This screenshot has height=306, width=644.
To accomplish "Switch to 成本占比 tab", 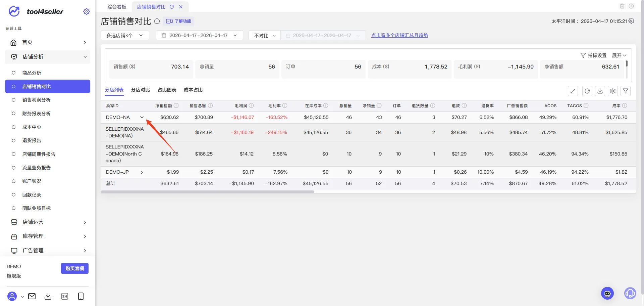I will click(x=193, y=90).
